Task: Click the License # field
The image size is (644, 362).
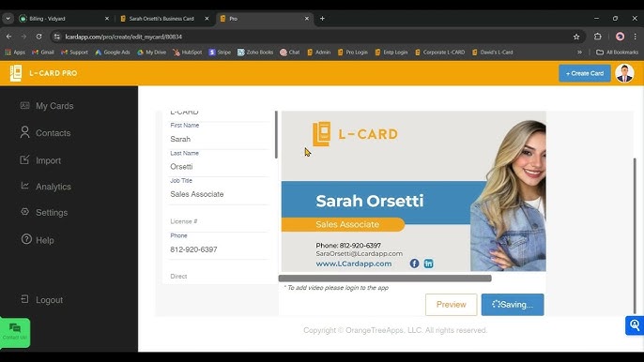Action: pyautogui.click(x=219, y=221)
